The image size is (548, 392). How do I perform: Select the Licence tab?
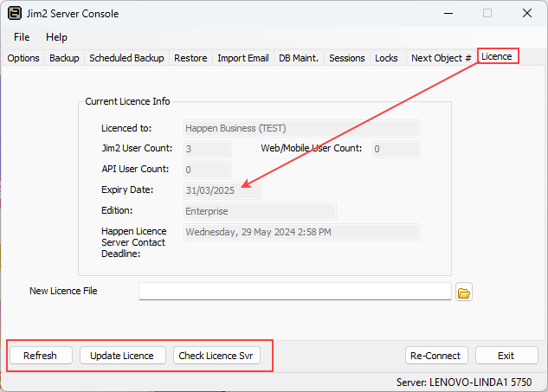coord(497,56)
